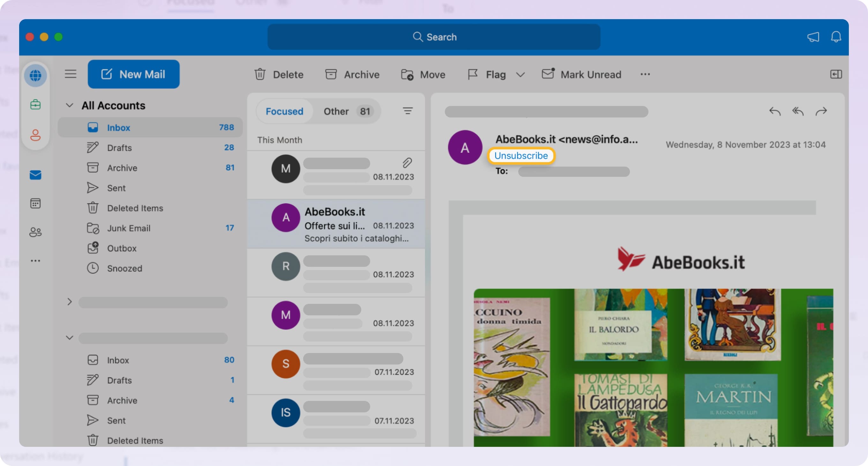
Task: Open the hamburger navigation menu
Action: click(x=71, y=74)
